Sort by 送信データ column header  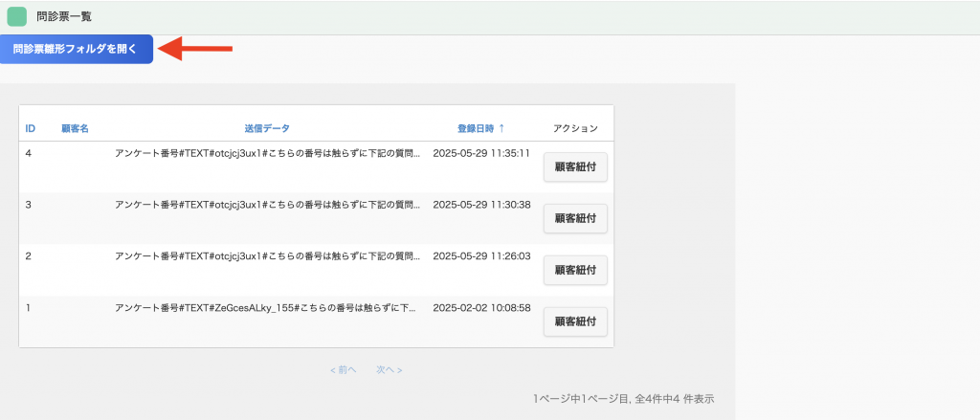point(267,128)
